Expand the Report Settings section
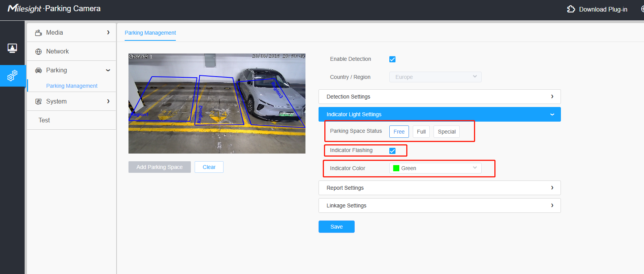The image size is (644, 274). pyautogui.click(x=440, y=188)
